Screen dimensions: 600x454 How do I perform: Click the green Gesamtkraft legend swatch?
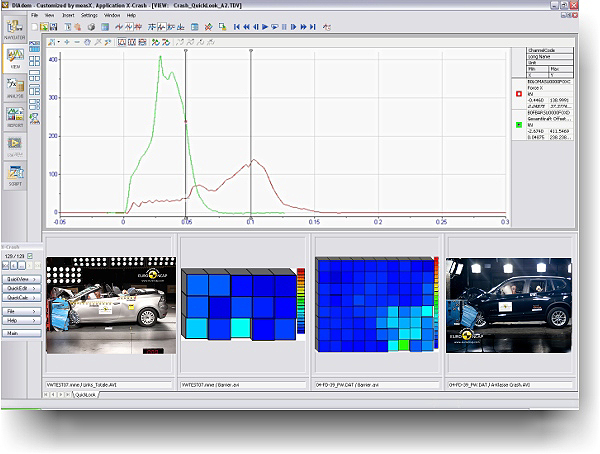[x=519, y=125]
